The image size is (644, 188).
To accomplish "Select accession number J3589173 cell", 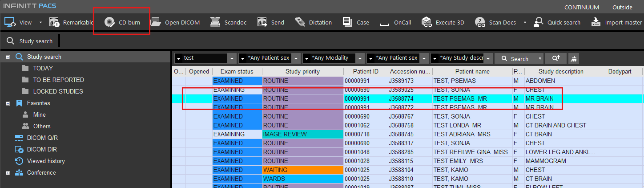I will pos(410,81).
